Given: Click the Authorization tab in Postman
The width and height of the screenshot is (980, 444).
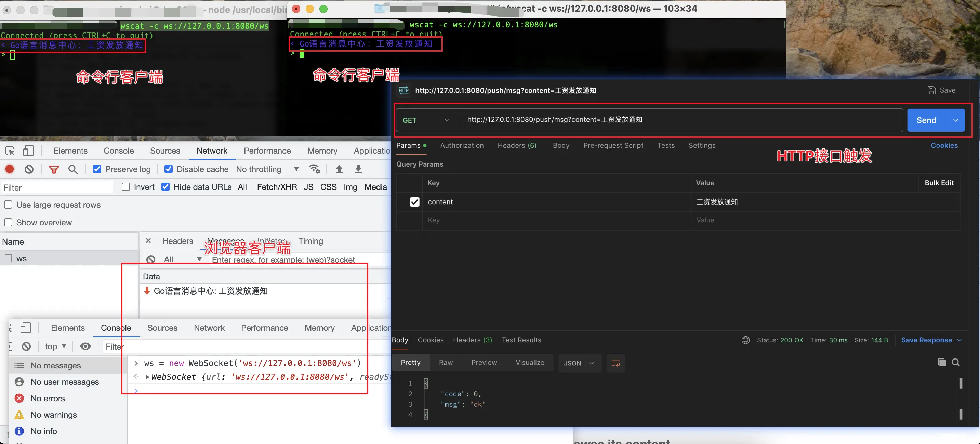Looking at the screenshot, I should pos(462,145).
